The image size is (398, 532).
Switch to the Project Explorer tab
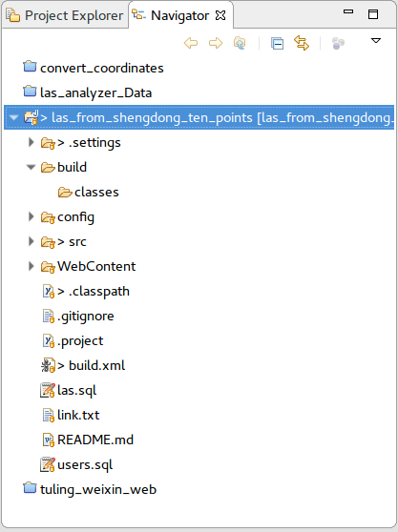(65, 15)
